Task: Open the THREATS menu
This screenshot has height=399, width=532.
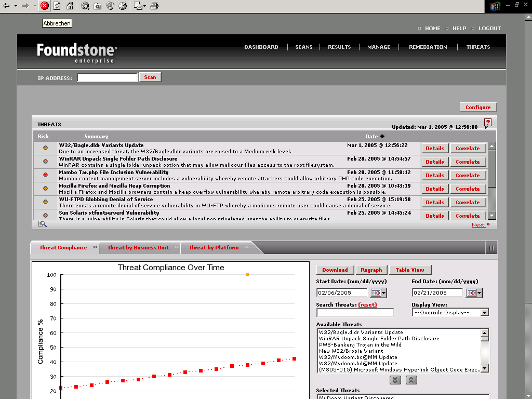Action: tap(478, 47)
